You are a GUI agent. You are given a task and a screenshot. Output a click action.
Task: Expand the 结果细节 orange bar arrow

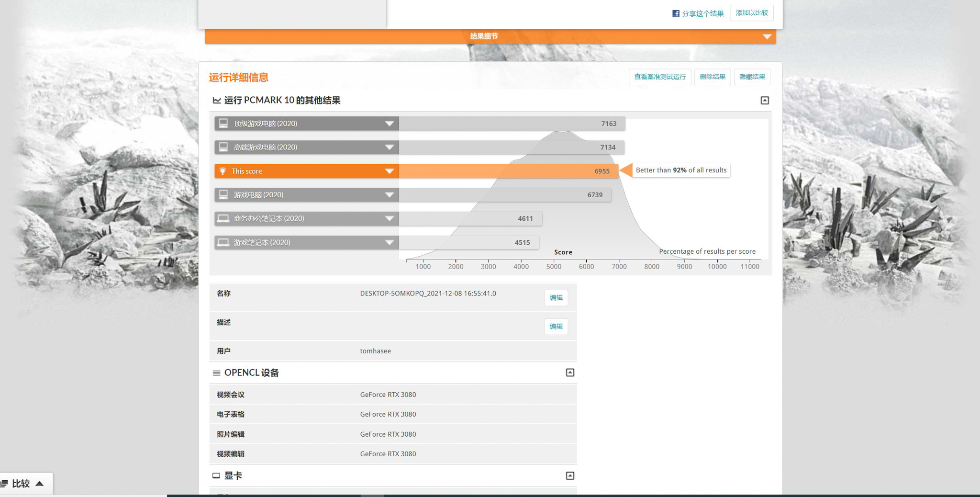767,36
